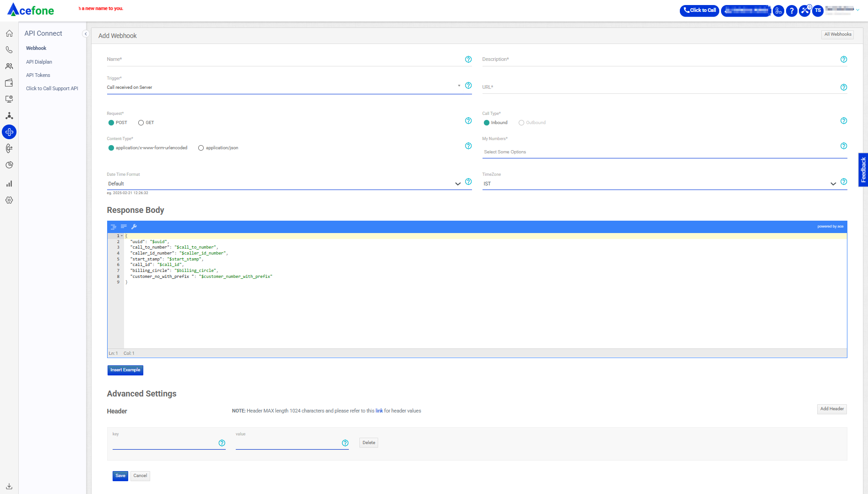Select application/json content type
The image size is (868, 494).
coord(201,148)
